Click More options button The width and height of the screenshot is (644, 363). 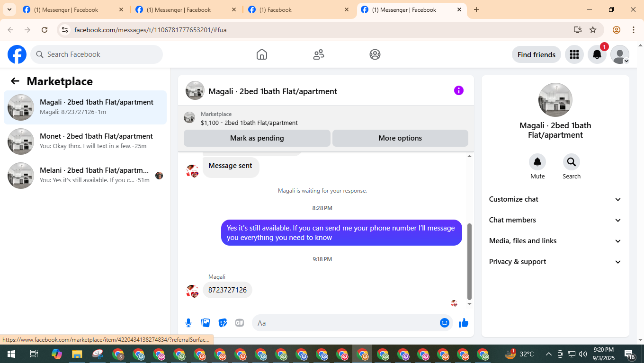(x=400, y=138)
